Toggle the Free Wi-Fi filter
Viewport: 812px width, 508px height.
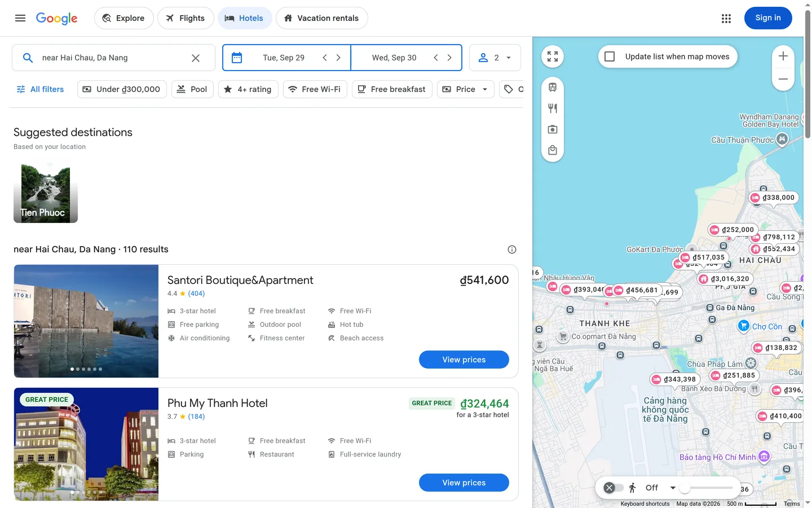point(315,89)
